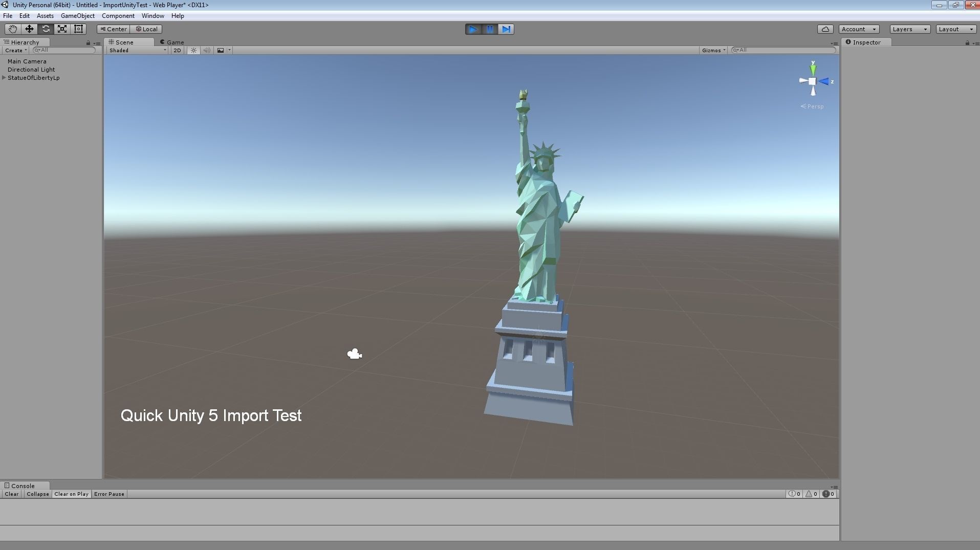Open scene effects dropdown arrow
This screenshot has width=980, height=550.
click(229, 50)
